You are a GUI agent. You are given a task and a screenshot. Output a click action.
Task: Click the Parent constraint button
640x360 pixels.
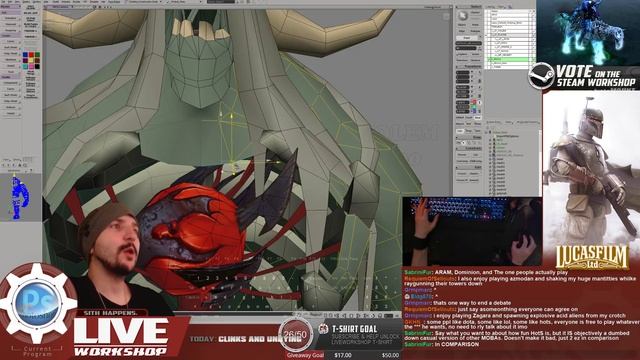click(462, 155)
